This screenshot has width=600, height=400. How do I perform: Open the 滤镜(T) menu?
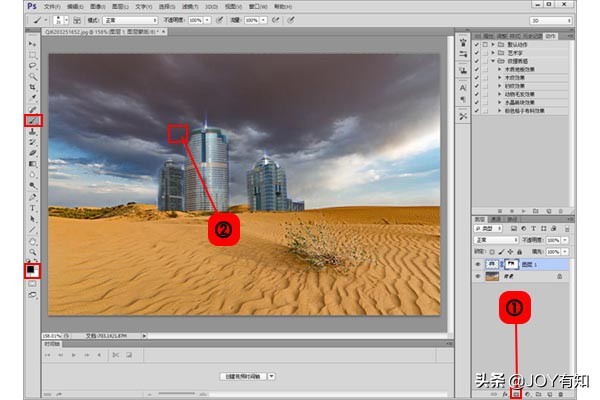click(x=190, y=7)
